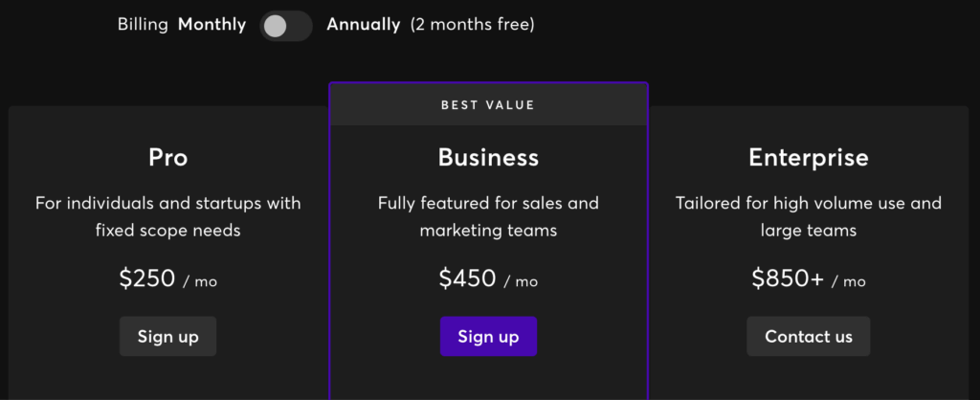980x400 pixels.
Task: Toggle the Monthly/Annually billing switch
Action: coord(285,26)
